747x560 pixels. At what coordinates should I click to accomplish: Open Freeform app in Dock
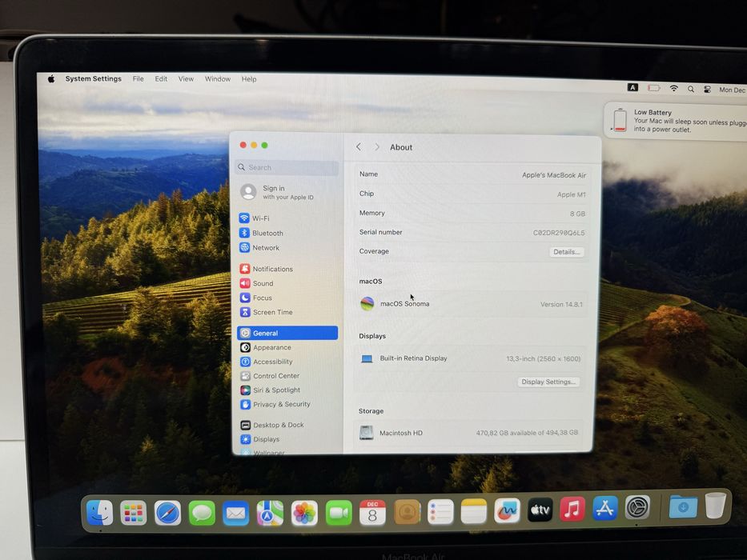pyautogui.click(x=508, y=511)
